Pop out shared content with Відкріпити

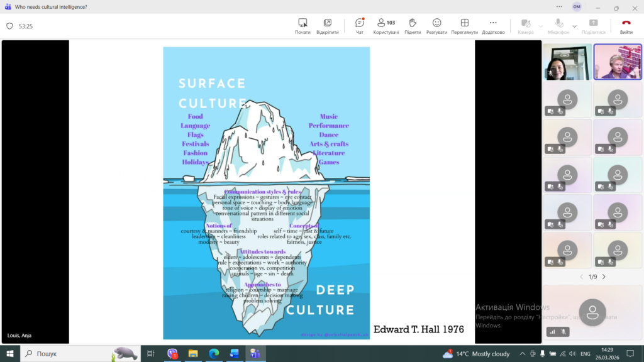pyautogui.click(x=328, y=26)
